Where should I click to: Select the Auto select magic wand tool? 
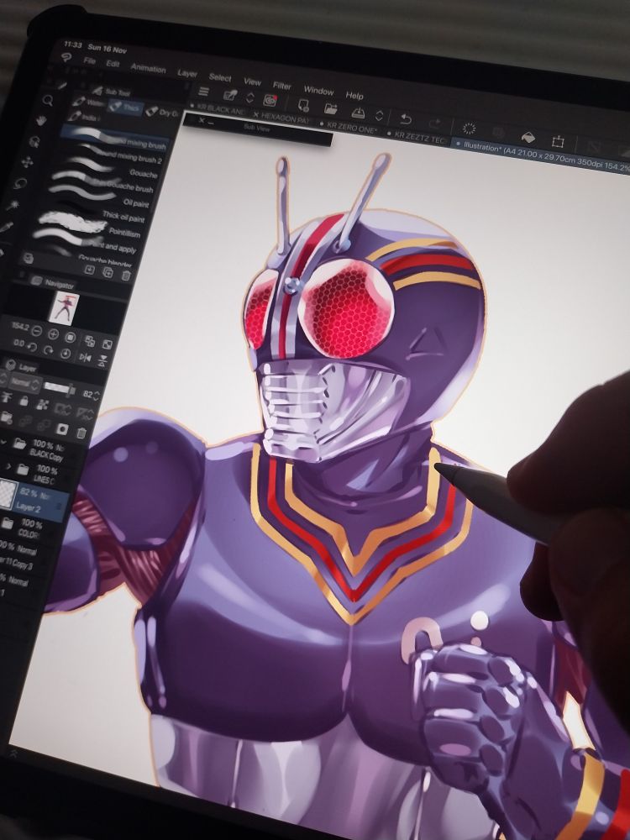tap(13, 205)
